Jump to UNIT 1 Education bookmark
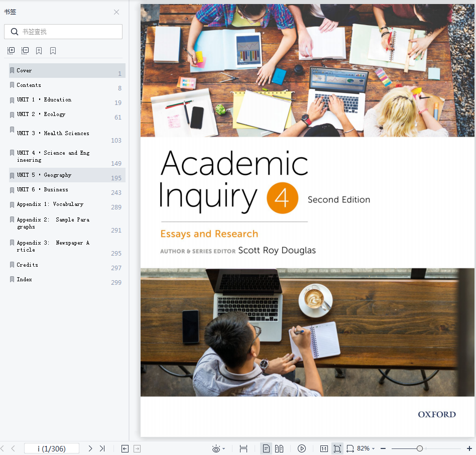 pyautogui.click(x=67, y=100)
